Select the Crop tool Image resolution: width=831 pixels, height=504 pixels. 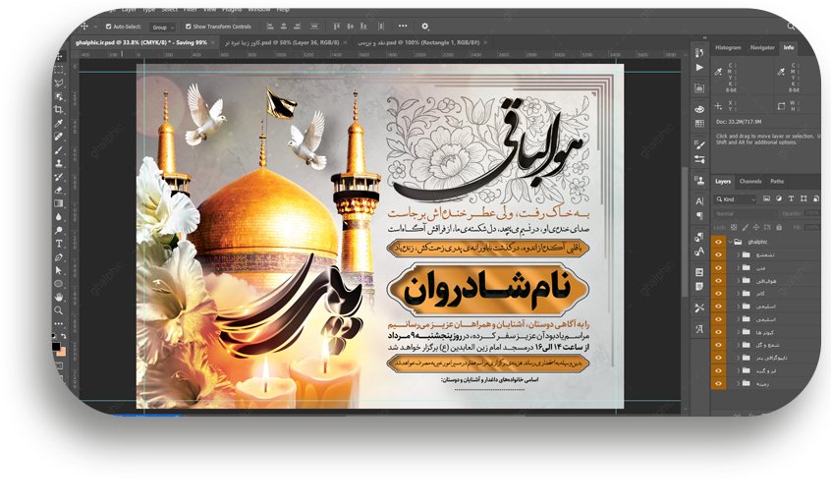[x=59, y=110]
